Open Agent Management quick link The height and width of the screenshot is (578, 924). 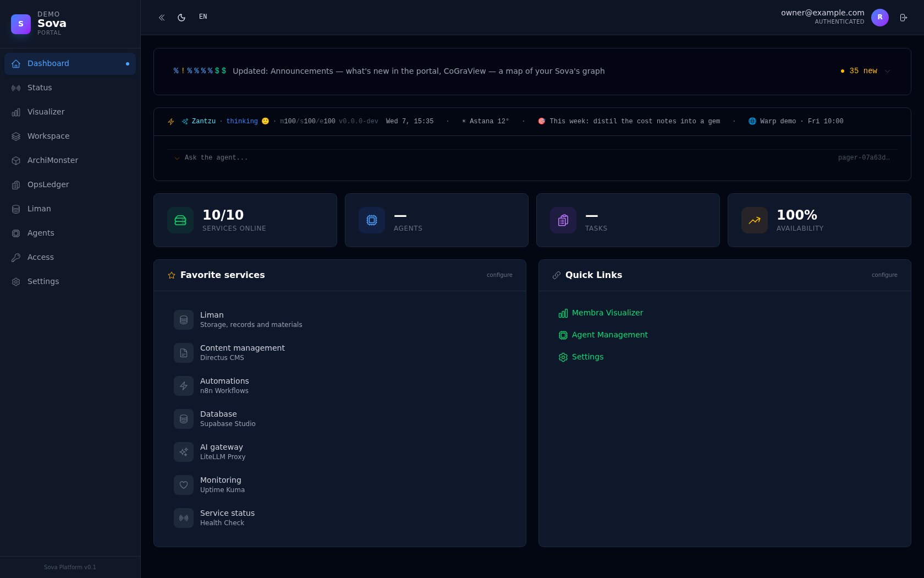[x=603, y=335]
